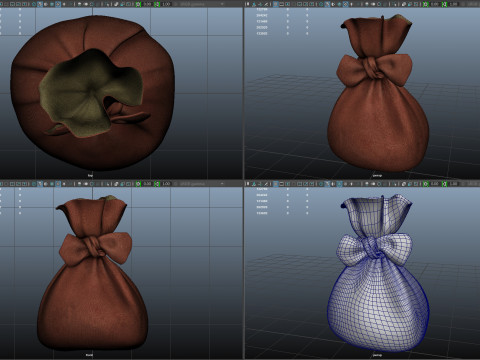This screenshot has width=480, height=360.
Task: Toggle screen space ambient occlusion in top view panel
Action: [80, 4]
